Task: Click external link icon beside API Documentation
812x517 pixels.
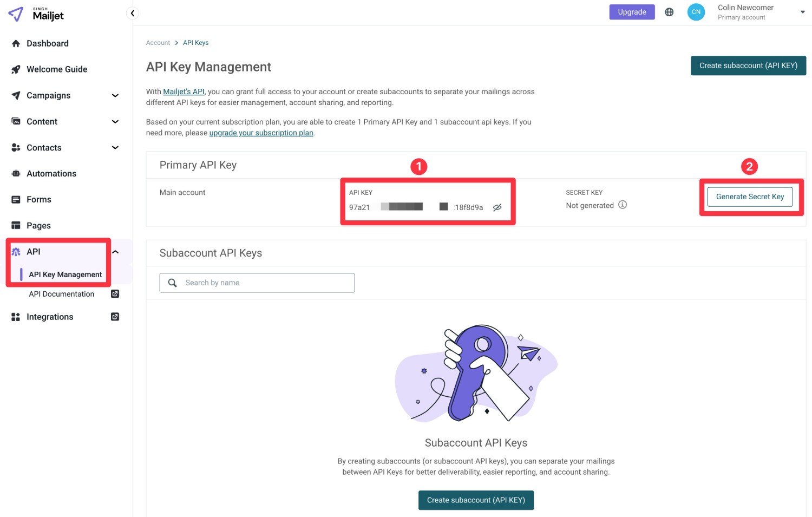Action: 115,294
